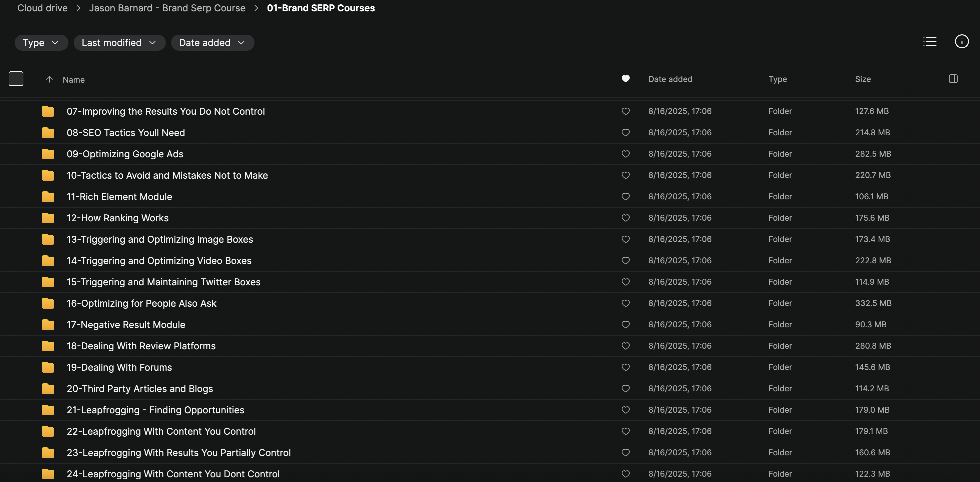This screenshot has height=482, width=980.
Task: Sort by the Size column header
Action: 863,79
